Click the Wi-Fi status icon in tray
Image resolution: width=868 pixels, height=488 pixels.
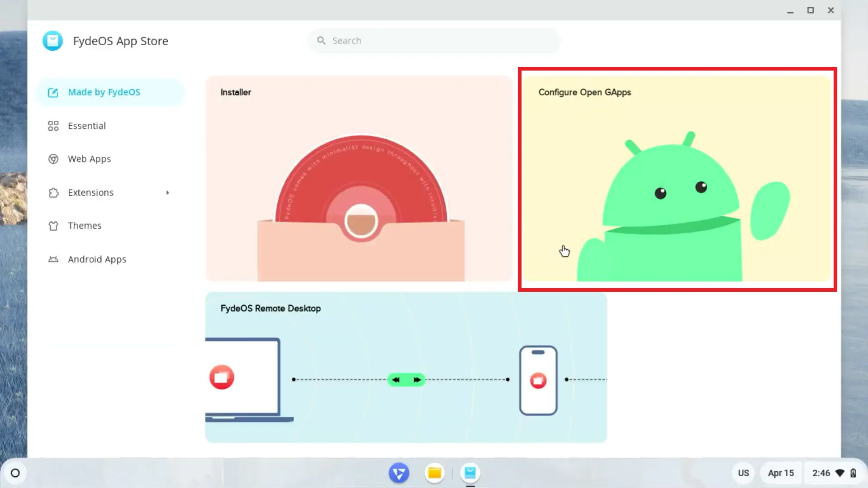(840, 473)
